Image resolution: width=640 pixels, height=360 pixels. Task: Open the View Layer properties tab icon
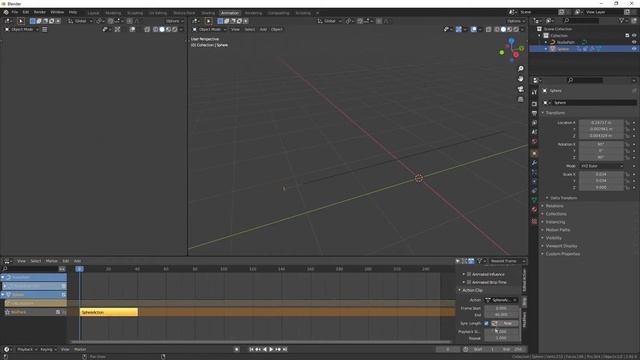click(534, 123)
